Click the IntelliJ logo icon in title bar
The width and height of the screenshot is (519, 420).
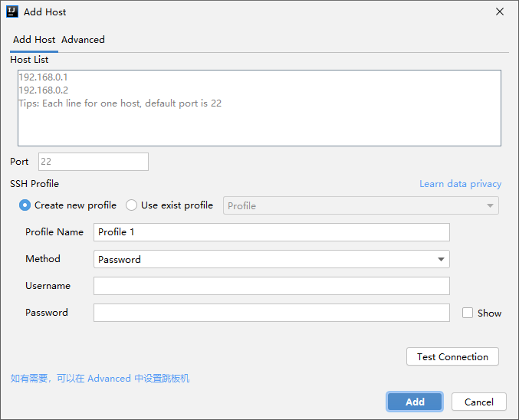12,11
